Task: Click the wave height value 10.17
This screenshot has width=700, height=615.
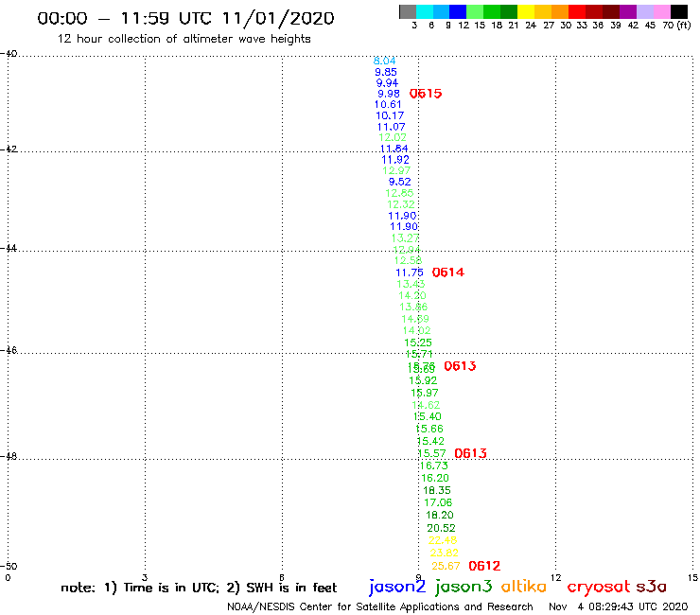Action: click(390, 115)
